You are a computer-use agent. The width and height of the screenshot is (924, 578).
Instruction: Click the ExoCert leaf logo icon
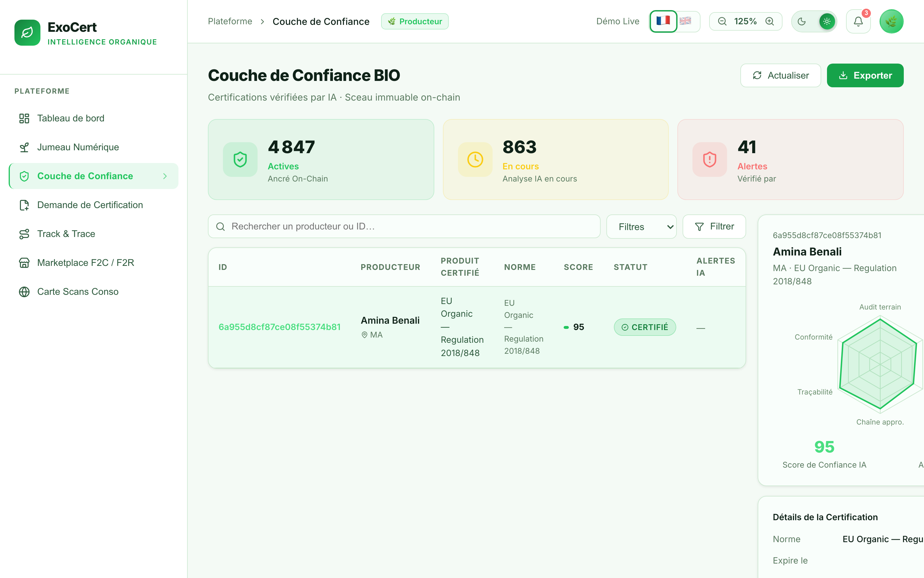27,33
